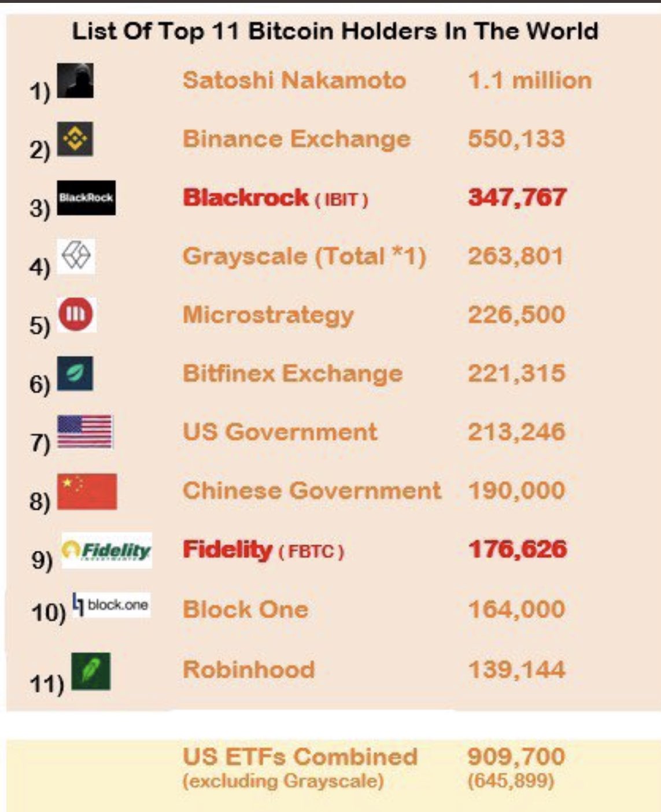Click the 347,767 Blackrock holdings figure
The height and width of the screenshot is (812, 661).
pyautogui.click(x=517, y=197)
